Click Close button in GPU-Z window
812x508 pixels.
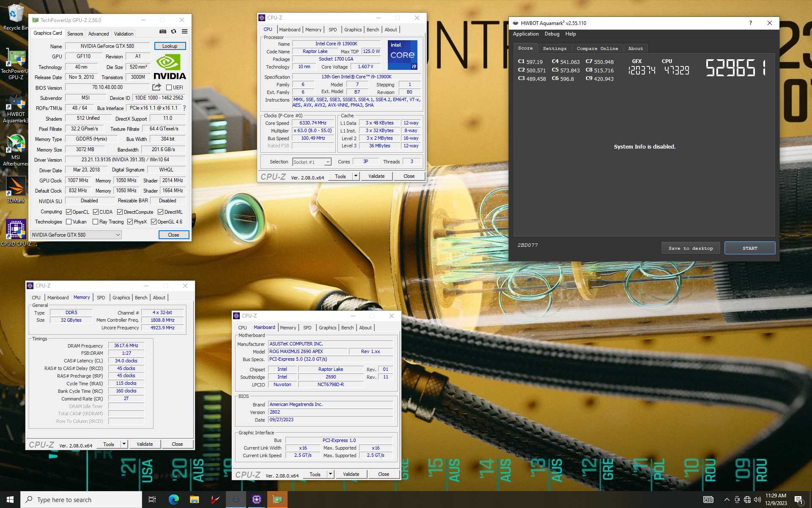tap(173, 235)
